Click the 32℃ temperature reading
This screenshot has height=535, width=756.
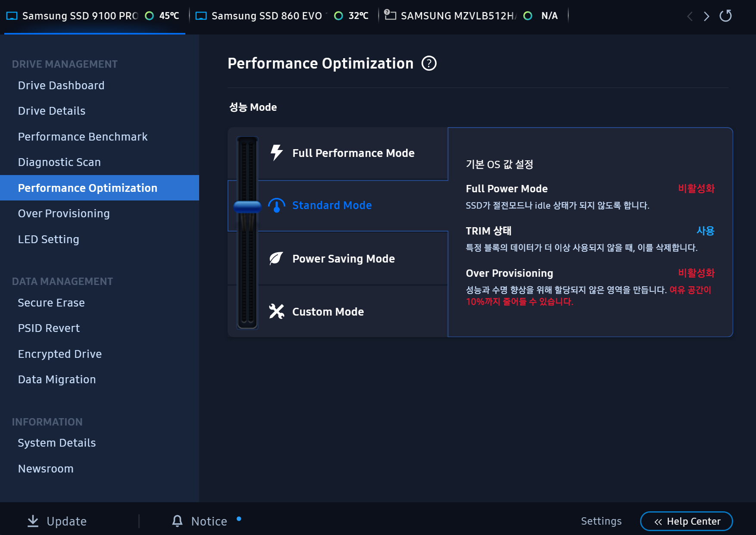tap(358, 16)
